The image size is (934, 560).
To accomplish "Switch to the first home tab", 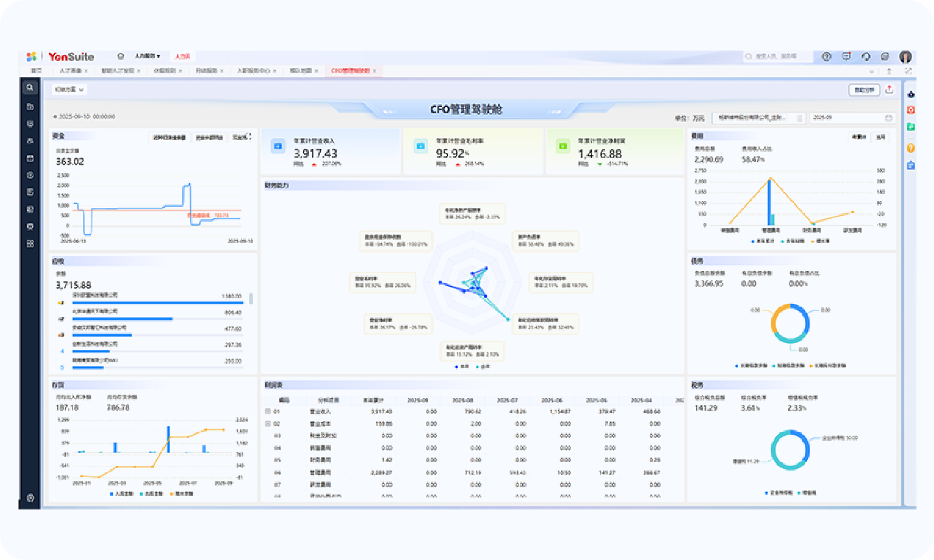I will (36, 71).
